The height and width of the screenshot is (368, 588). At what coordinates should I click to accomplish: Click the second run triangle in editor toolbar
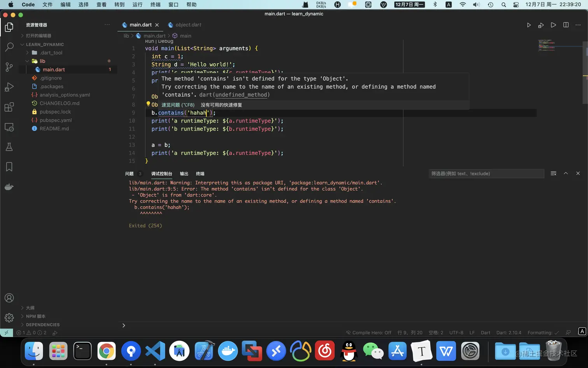553,25
